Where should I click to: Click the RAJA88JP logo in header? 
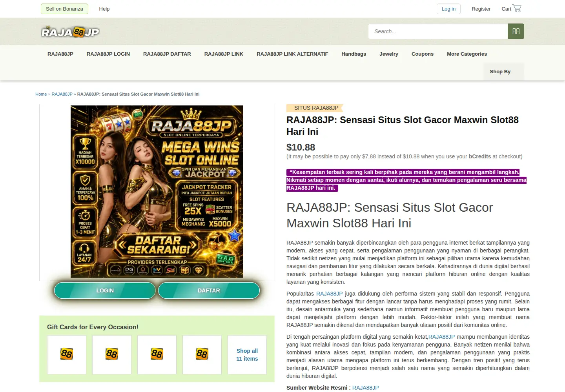pos(70,32)
